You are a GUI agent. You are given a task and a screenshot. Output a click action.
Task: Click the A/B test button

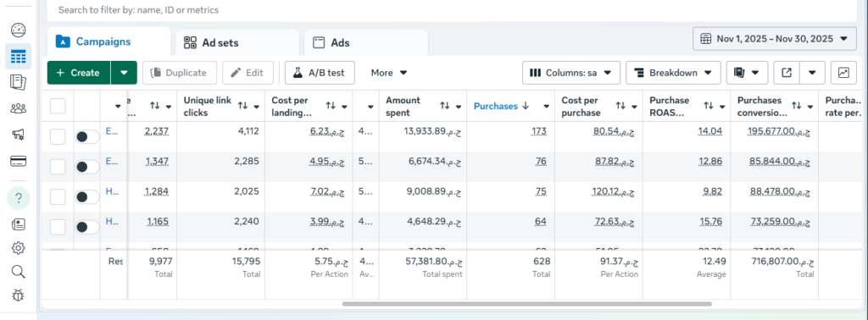(320, 73)
